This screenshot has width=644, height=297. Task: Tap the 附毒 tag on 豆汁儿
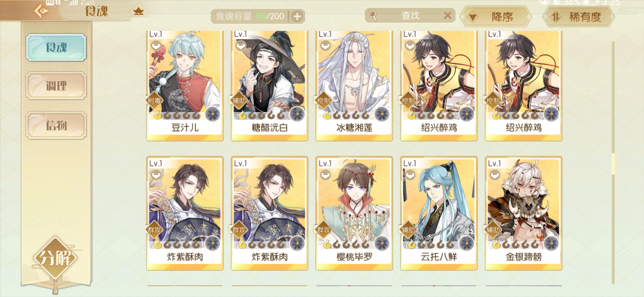154,101
